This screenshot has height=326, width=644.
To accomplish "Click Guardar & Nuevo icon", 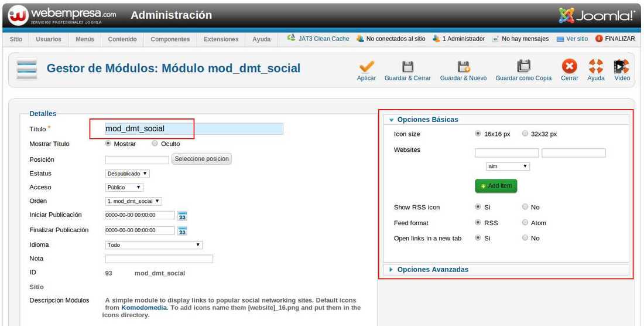I will (463, 66).
